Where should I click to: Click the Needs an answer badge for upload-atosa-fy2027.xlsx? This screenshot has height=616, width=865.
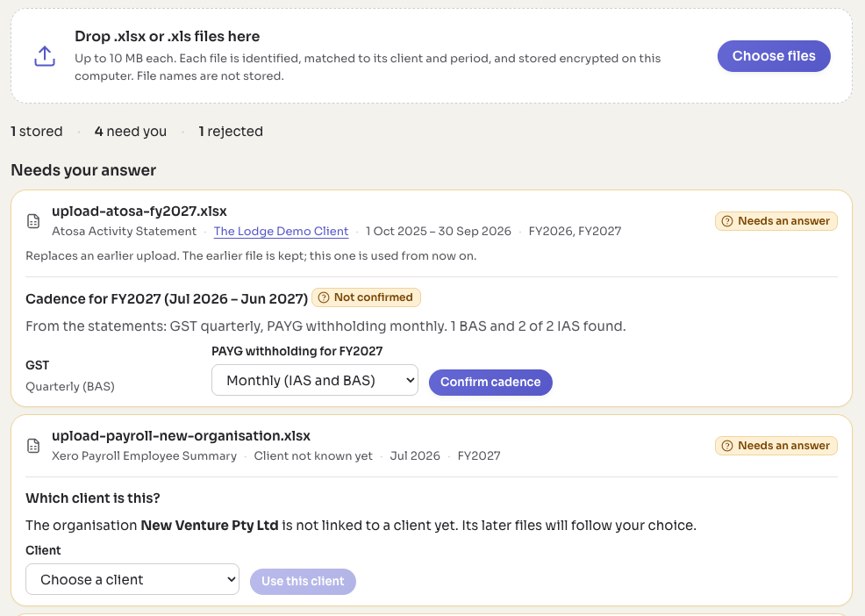click(x=776, y=221)
